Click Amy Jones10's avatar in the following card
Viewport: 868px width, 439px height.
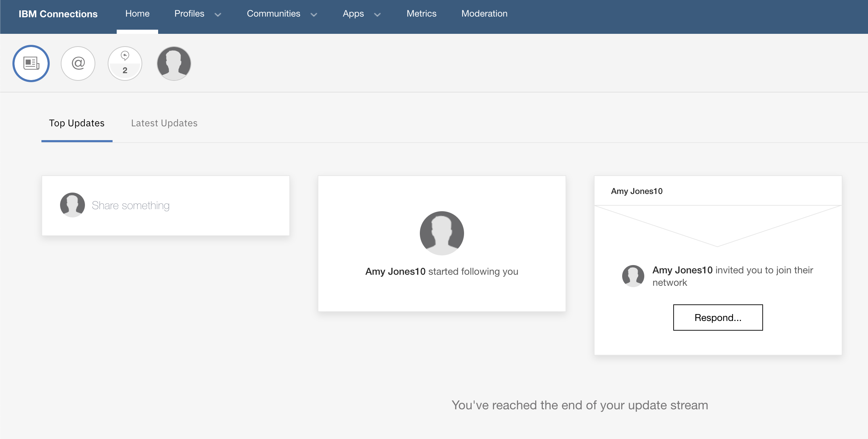(442, 233)
